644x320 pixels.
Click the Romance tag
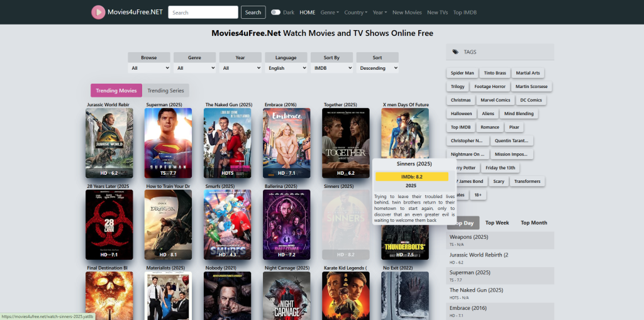[489, 128]
